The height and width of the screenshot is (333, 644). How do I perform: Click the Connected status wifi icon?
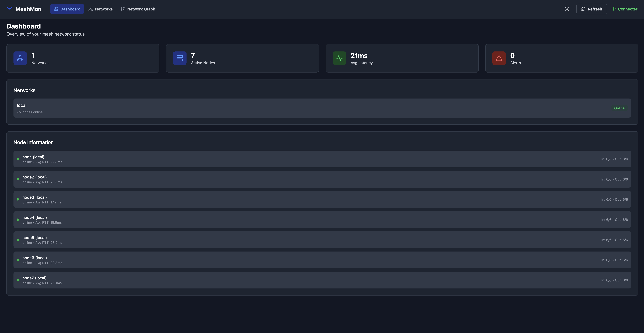(614, 9)
